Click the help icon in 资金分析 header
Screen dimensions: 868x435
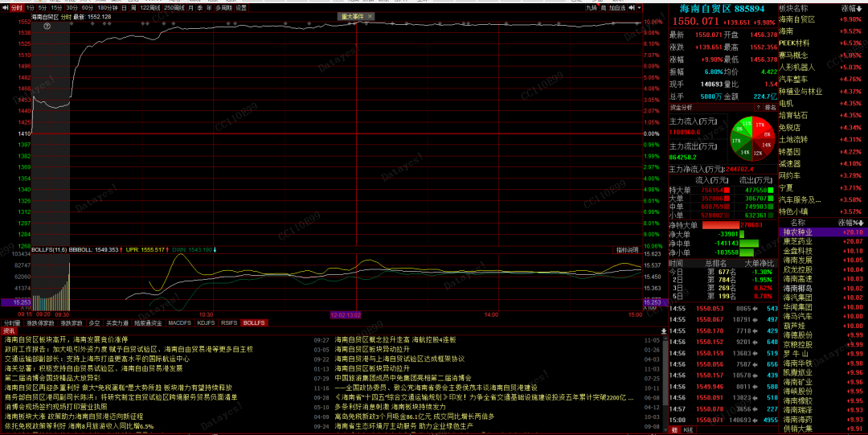(x=757, y=106)
